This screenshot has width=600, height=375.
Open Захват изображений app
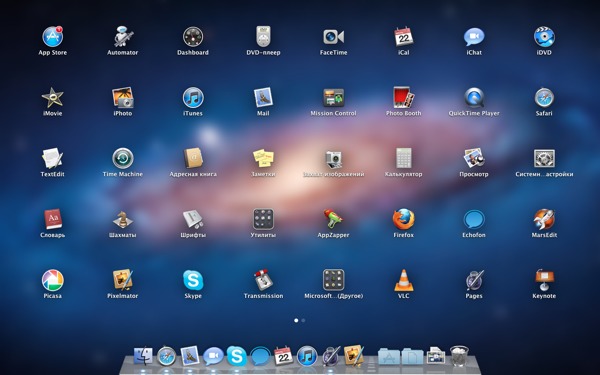333,159
